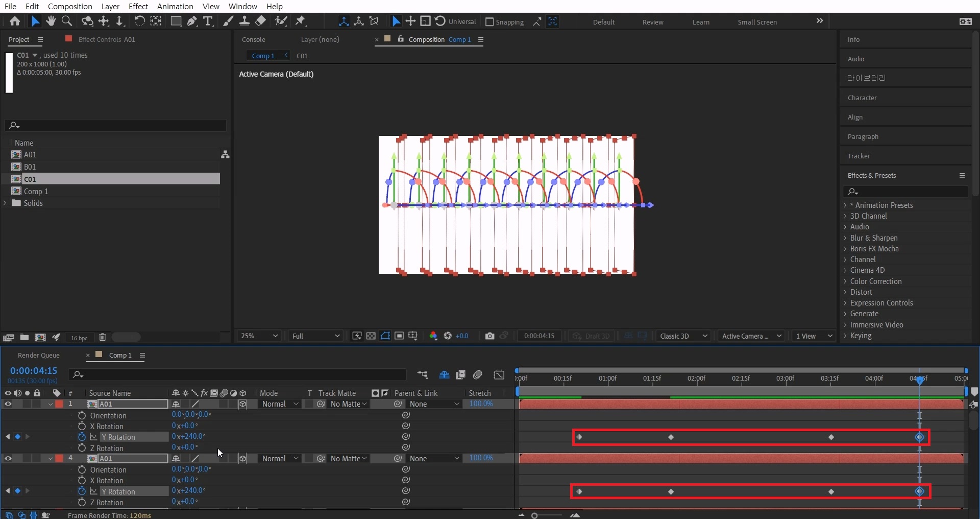Toggle Y Rotation stopwatch on layer 1
The image size is (980, 519).
tap(82, 437)
